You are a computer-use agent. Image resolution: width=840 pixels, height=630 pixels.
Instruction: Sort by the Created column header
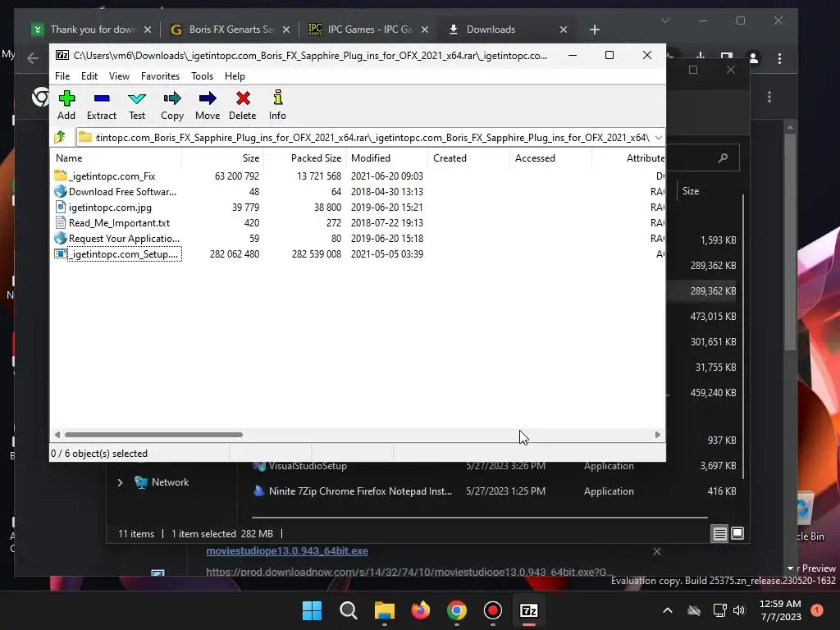coord(468,158)
